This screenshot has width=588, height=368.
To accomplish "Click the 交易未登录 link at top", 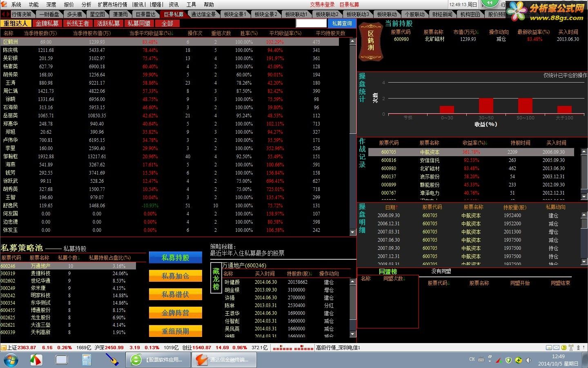I will 322,4.
